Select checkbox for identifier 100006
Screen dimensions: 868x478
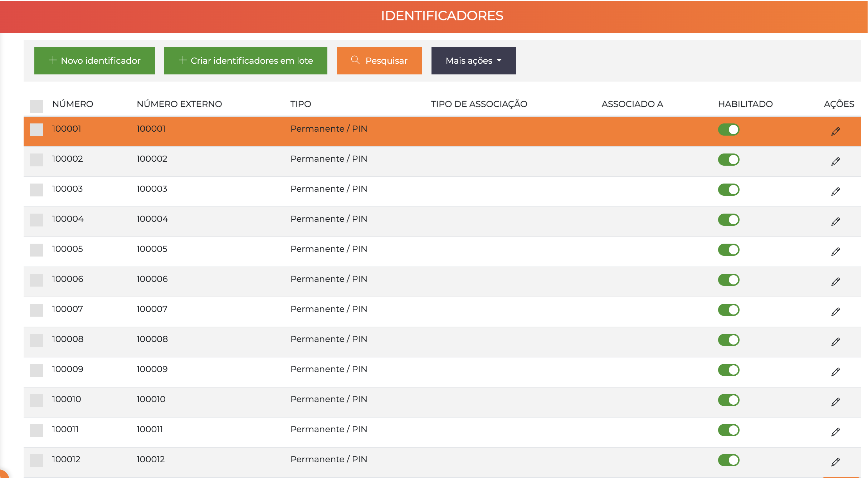tap(36, 280)
